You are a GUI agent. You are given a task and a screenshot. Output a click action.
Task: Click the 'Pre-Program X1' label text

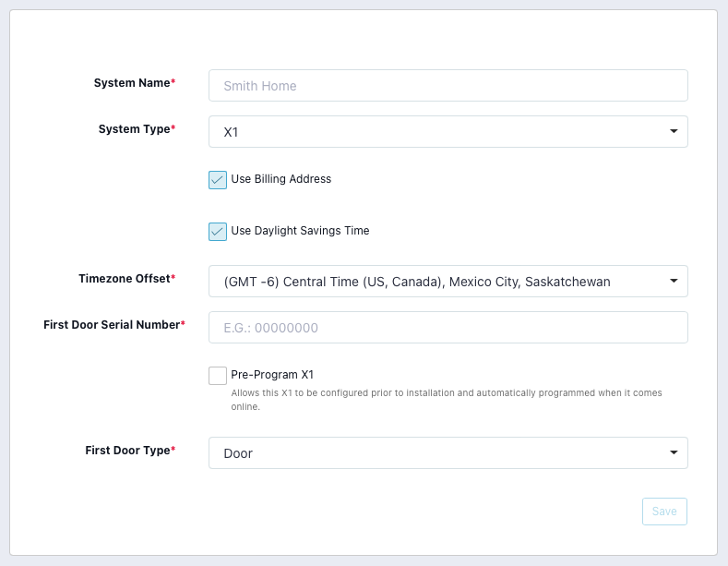pos(272,375)
